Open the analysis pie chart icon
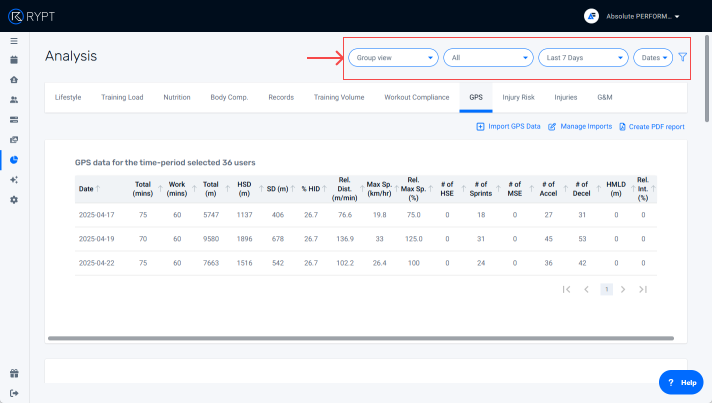712x403 pixels. tap(14, 160)
